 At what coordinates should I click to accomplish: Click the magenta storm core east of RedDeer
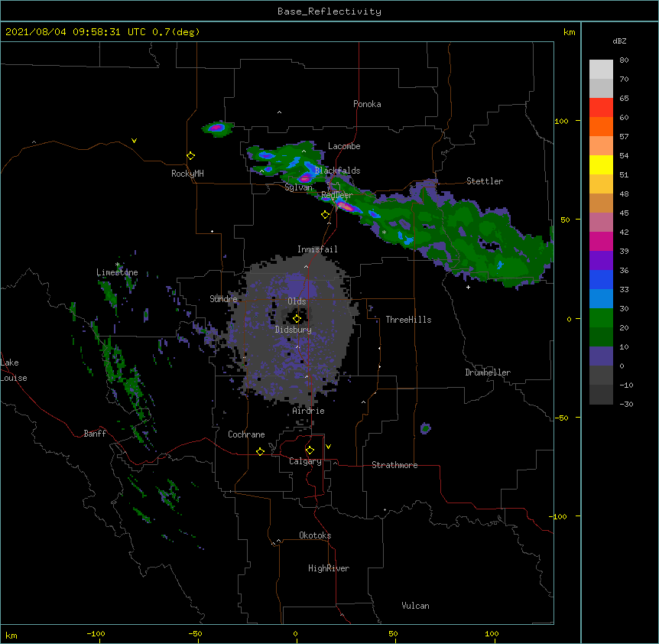click(346, 207)
